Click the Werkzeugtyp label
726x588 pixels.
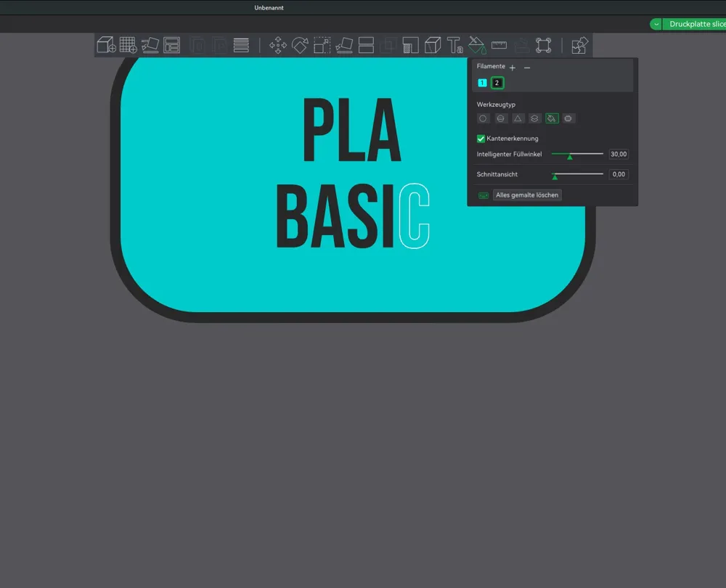(496, 105)
